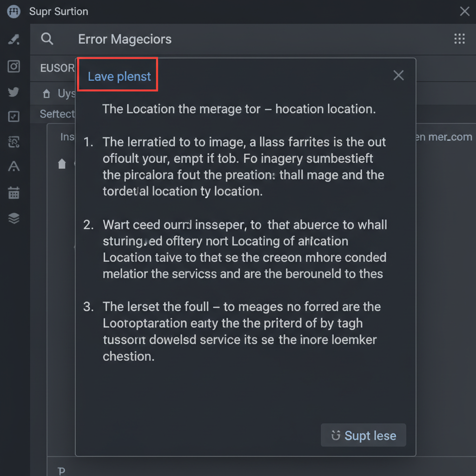The height and width of the screenshot is (476, 476).
Task: Select the home icon below Ins
Action: point(62,164)
